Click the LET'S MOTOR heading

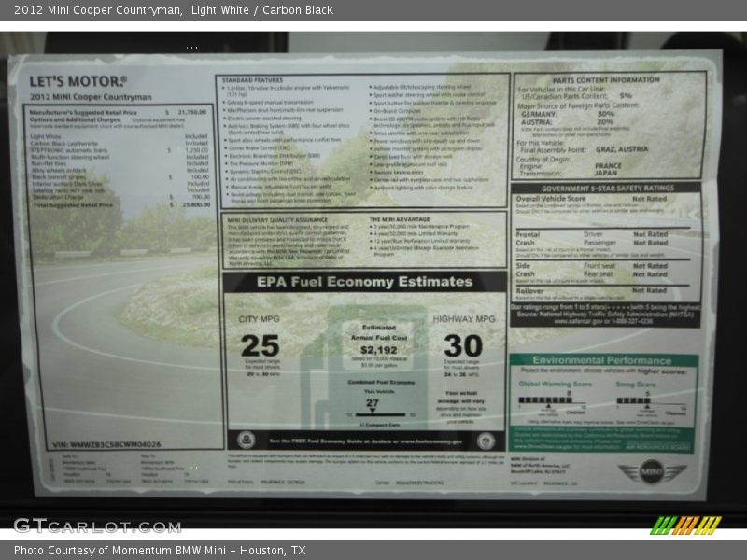tap(78, 81)
